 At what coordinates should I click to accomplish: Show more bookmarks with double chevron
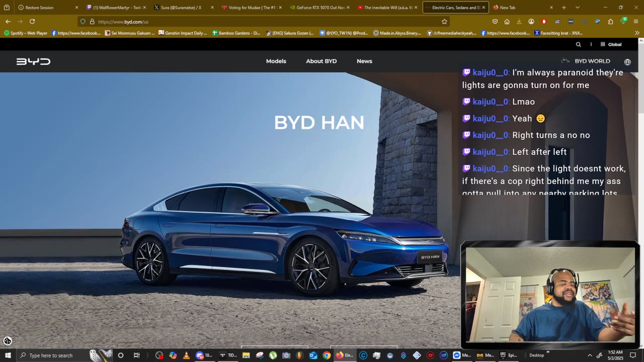(x=637, y=33)
